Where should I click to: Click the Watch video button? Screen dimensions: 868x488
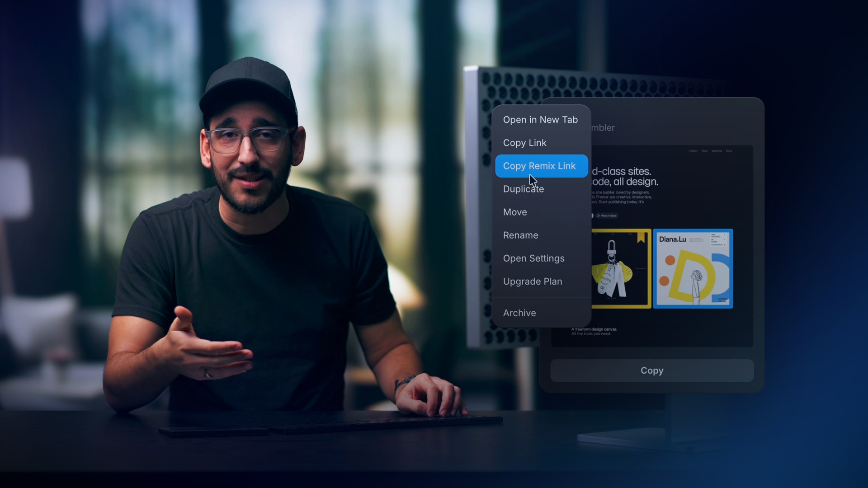[607, 216]
